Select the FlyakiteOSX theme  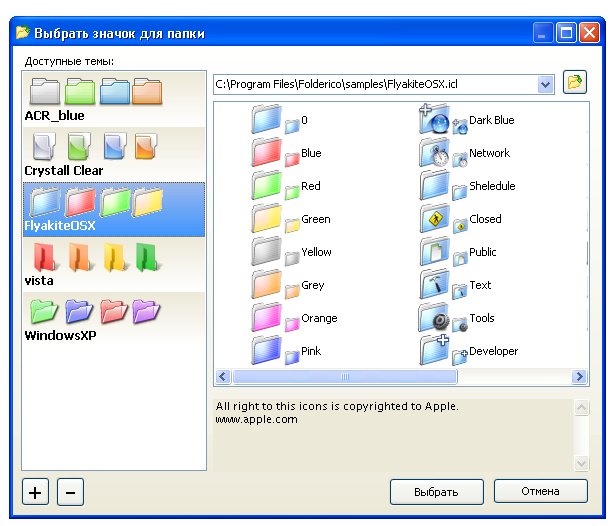pyautogui.click(x=114, y=209)
